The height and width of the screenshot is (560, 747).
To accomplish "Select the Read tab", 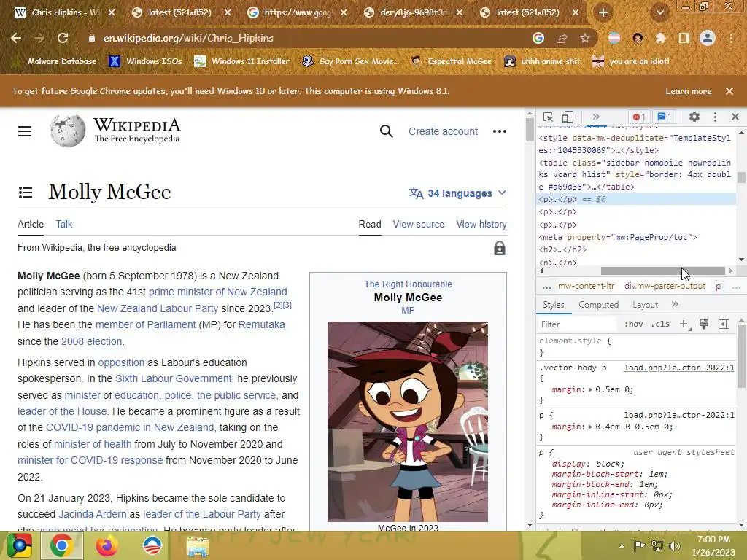I will [x=370, y=225].
